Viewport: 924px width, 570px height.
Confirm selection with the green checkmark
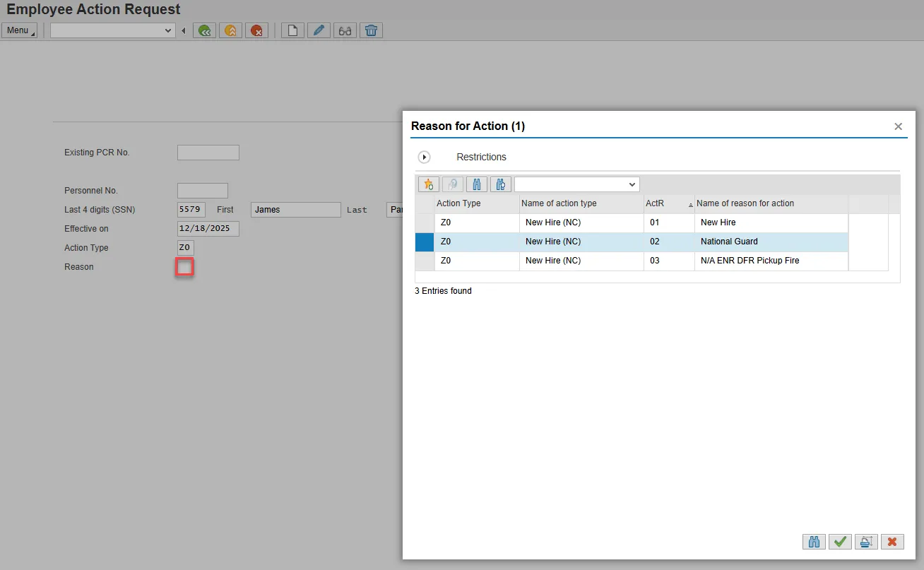pyautogui.click(x=840, y=542)
